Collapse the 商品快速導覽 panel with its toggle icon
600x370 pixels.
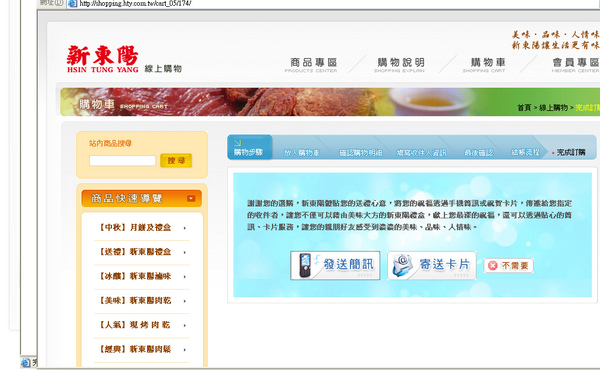(191, 198)
